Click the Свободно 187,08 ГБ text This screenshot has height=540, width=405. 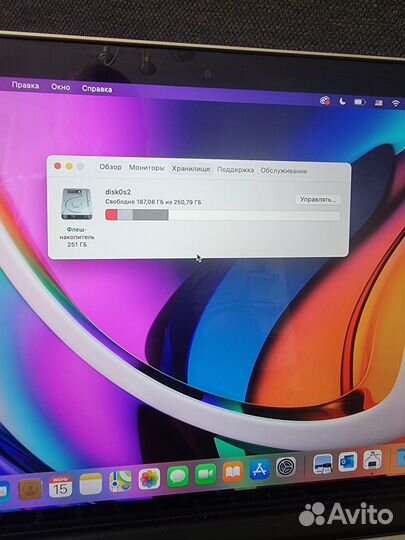153,202
